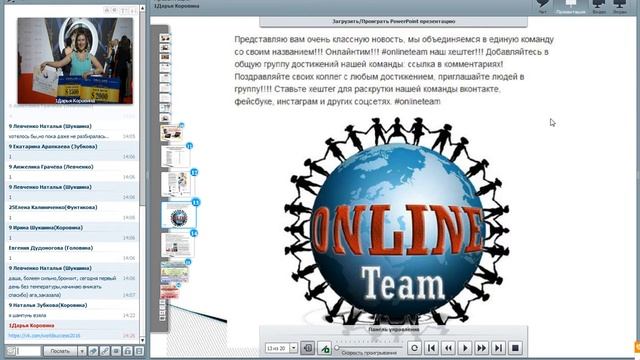Click the play button
The width and height of the screenshot is (640, 360).
coord(465,348)
